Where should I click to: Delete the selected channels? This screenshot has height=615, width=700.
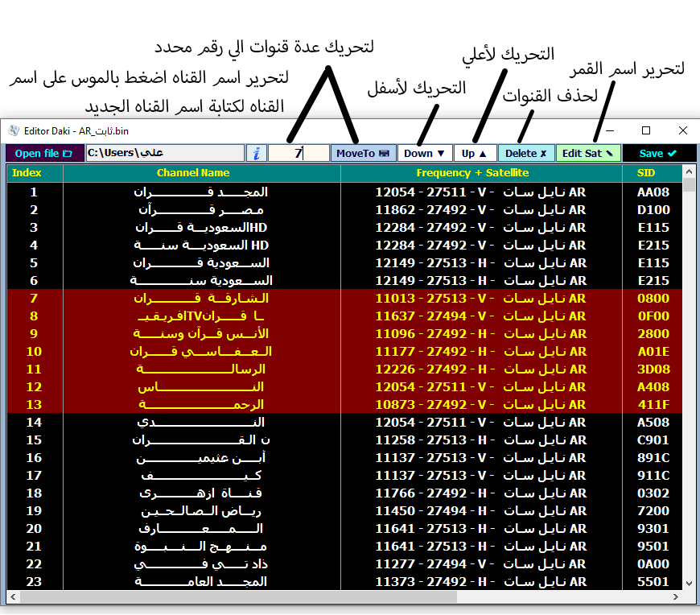[526, 153]
